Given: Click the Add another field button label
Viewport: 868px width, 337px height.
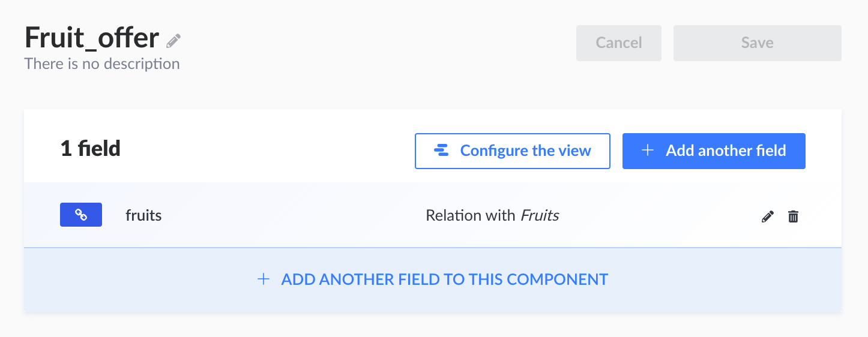Looking at the screenshot, I should [725, 151].
